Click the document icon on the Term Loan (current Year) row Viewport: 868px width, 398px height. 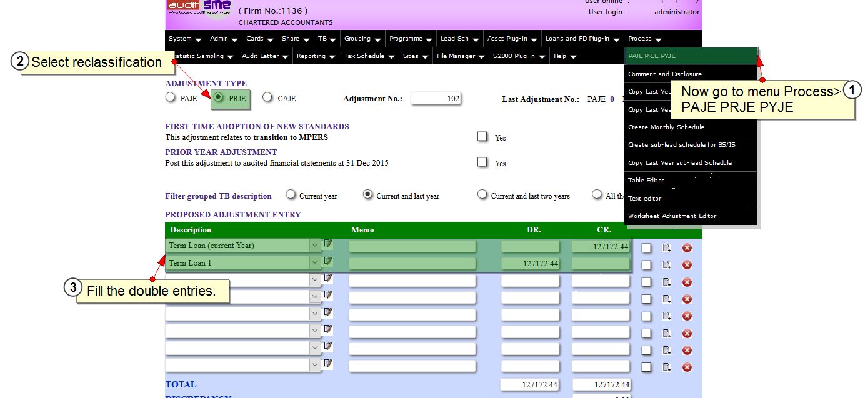click(667, 248)
